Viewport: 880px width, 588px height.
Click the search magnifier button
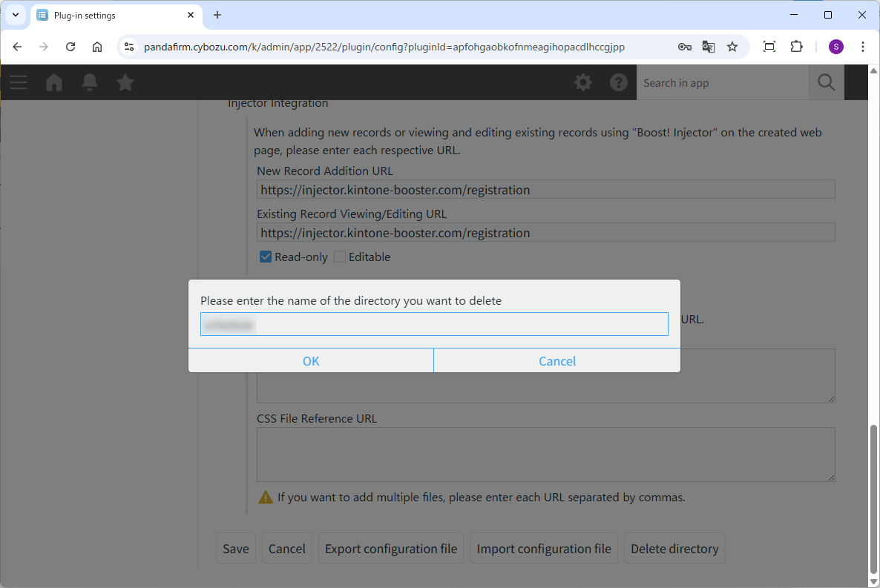pyautogui.click(x=826, y=82)
